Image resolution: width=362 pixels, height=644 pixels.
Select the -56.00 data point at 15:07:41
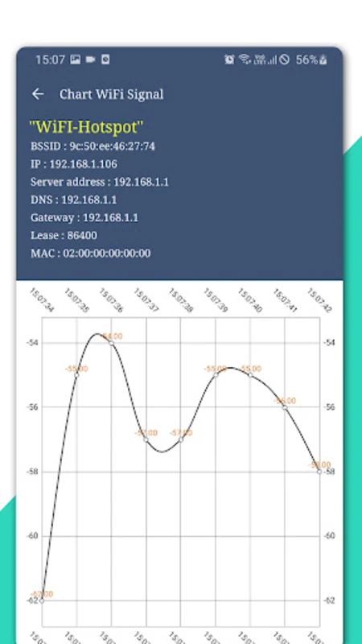tap(285, 407)
